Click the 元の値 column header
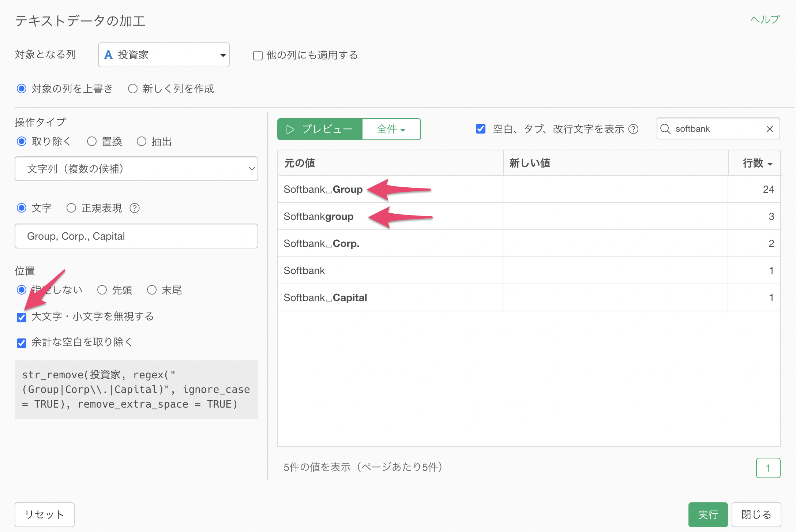The height and width of the screenshot is (532, 796). [x=390, y=163]
